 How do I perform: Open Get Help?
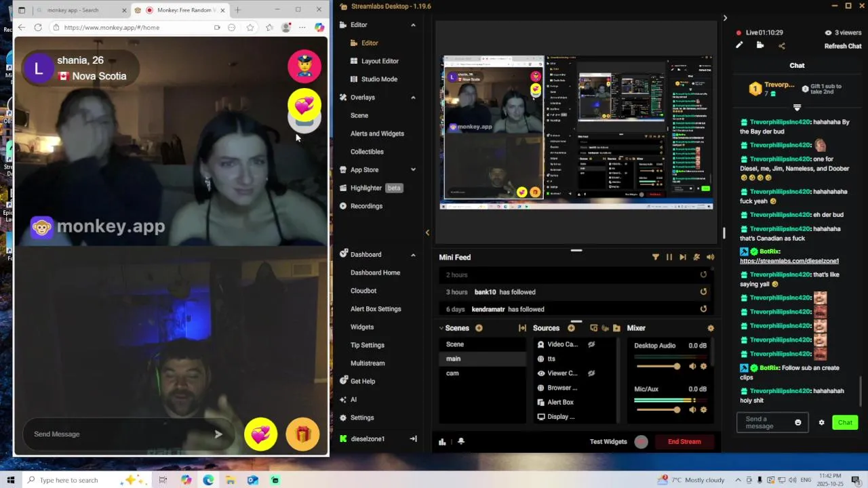click(x=363, y=382)
